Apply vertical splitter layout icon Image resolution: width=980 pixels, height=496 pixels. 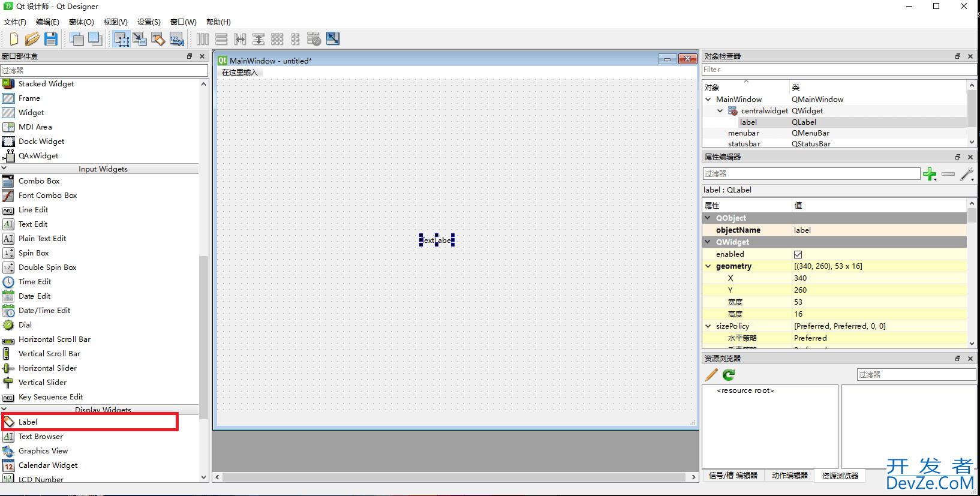pos(258,39)
